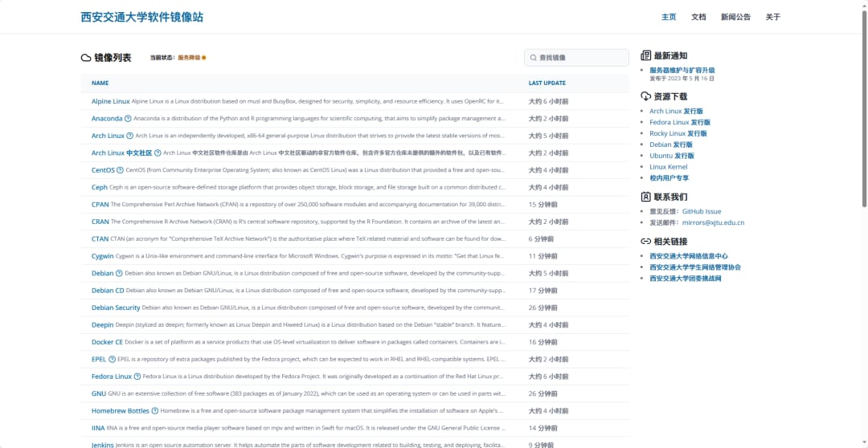The width and height of the screenshot is (868, 448).
Task: Click the 服务降级 status text
Action: pos(189,58)
